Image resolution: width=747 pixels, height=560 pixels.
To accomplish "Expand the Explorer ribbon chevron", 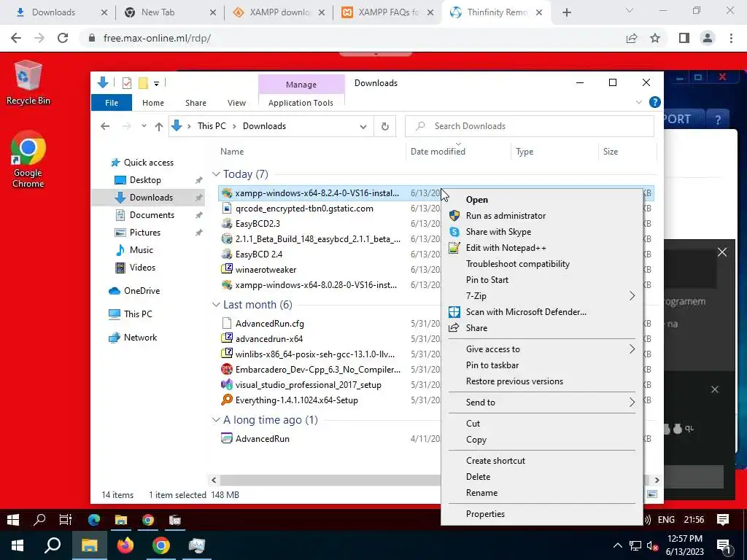I will 639,102.
